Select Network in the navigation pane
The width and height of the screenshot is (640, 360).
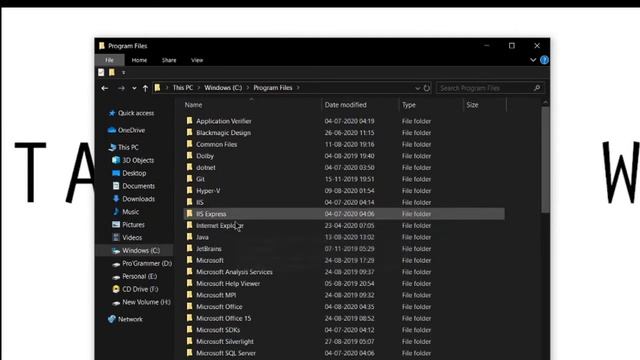[x=130, y=319]
